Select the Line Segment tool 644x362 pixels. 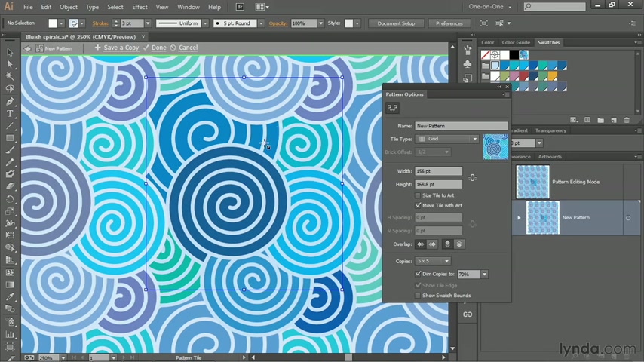click(10, 126)
